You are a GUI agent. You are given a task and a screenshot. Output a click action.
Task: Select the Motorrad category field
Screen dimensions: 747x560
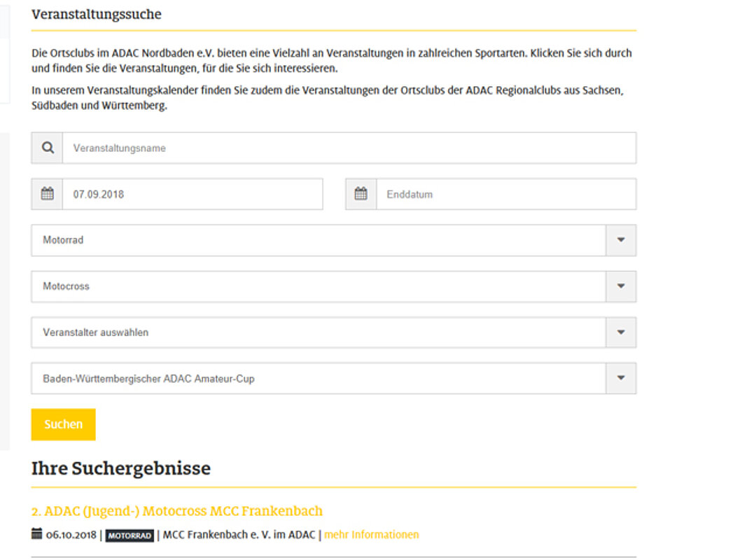click(x=319, y=240)
